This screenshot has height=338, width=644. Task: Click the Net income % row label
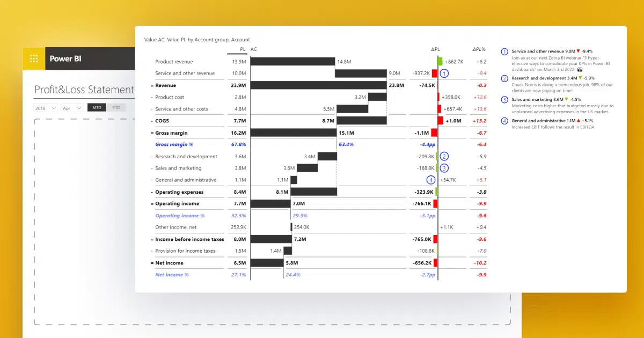(172, 275)
